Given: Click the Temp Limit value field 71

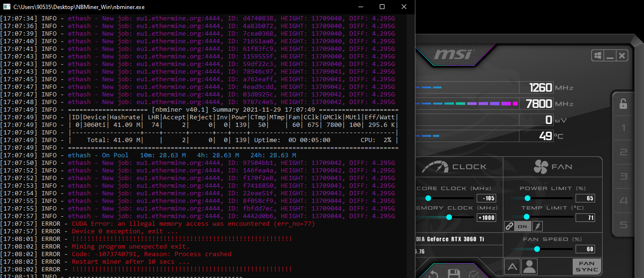Looking at the screenshot, I should 585,218.
